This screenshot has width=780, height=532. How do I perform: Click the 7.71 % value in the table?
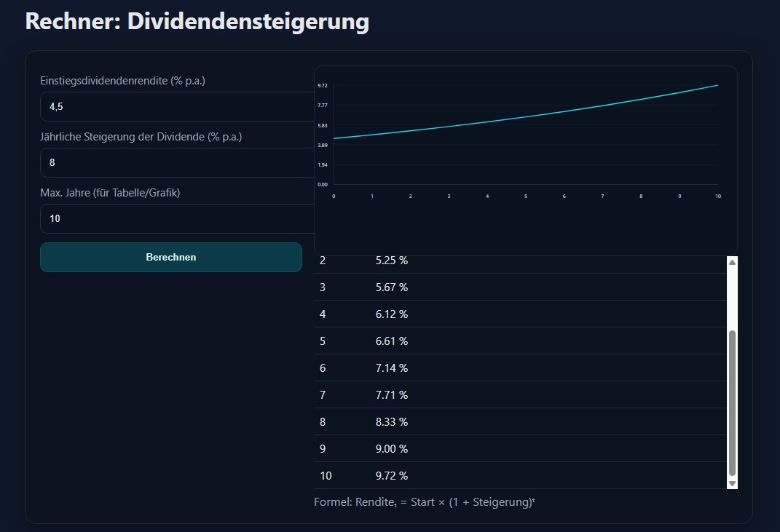392,395
